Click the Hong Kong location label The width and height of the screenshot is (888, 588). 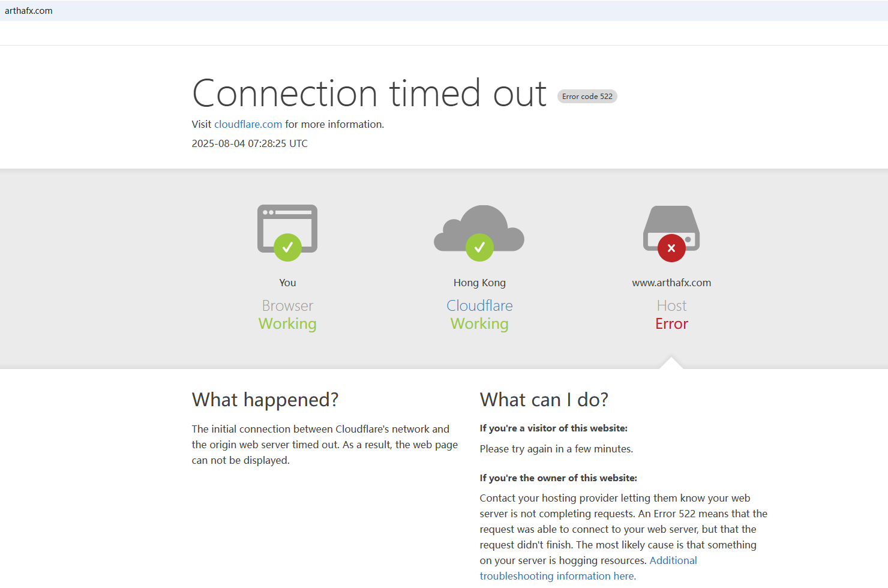tap(479, 283)
